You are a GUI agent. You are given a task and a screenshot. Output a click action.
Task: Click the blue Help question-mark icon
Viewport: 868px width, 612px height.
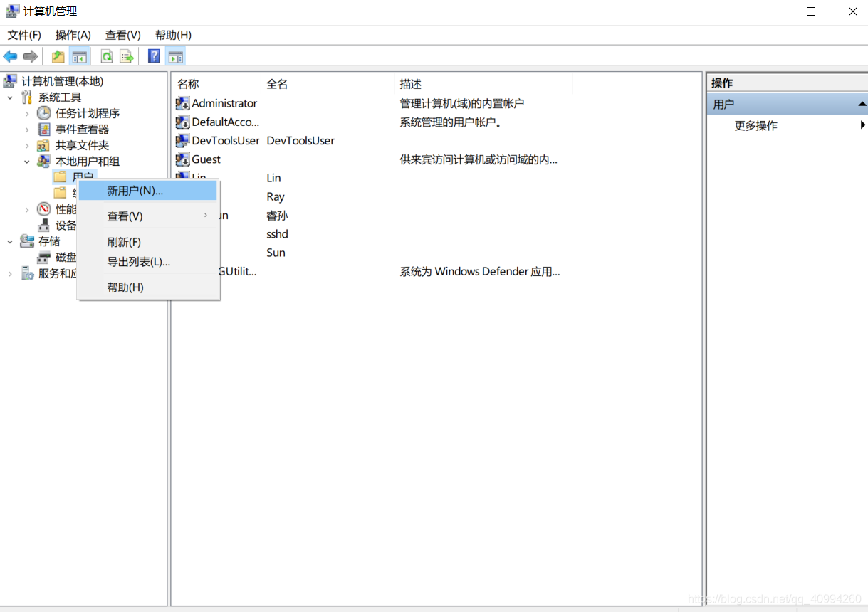coord(154,56)
